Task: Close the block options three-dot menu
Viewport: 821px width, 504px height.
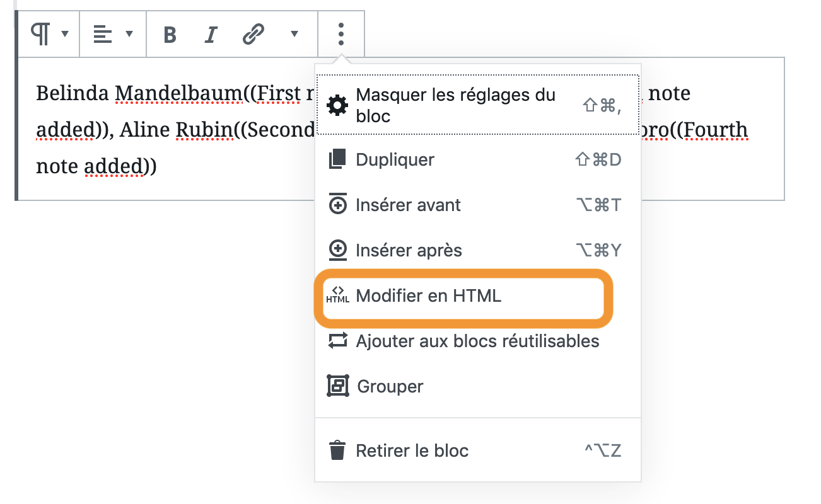Action: point(341,34)
